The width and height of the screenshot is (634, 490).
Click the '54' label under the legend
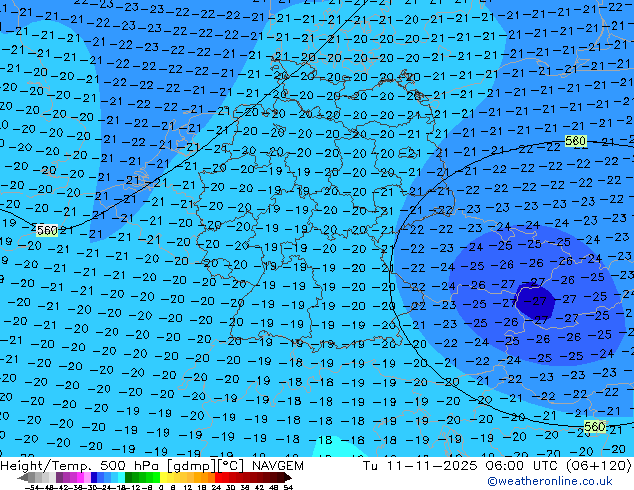point(288,487)
